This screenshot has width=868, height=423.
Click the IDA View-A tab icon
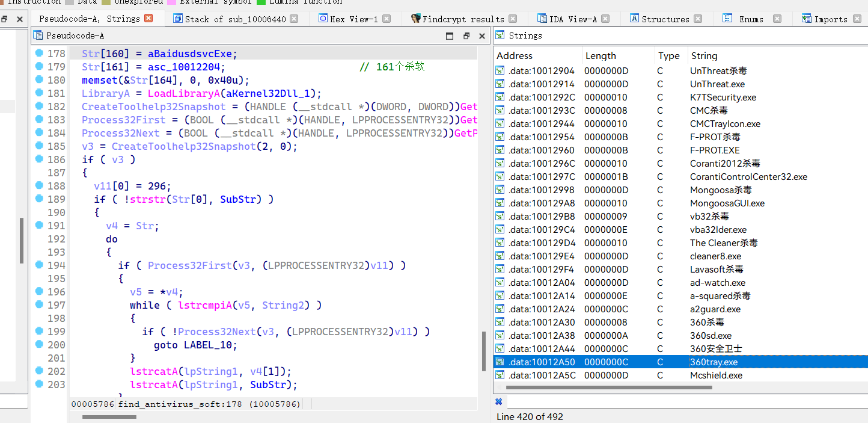[542, 19]
